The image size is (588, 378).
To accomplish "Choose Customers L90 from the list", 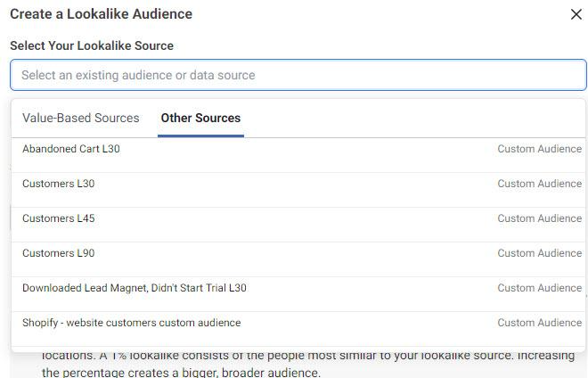I will [59, 253].
